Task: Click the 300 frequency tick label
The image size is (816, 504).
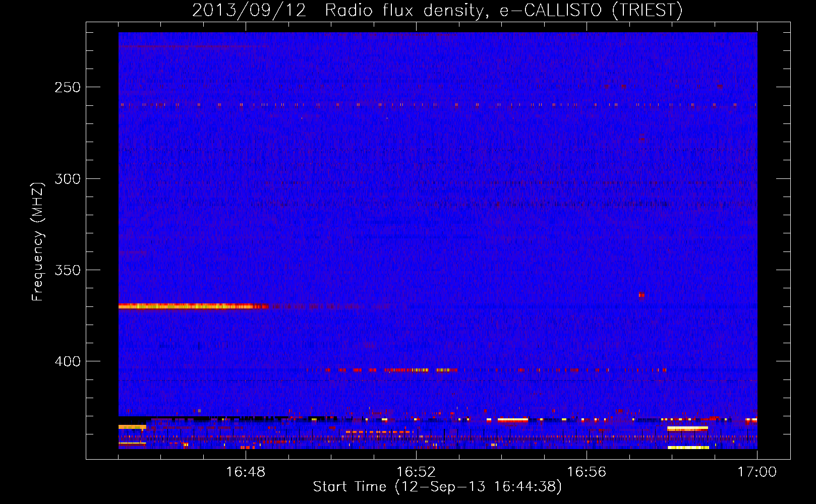Action: point(68,179)
